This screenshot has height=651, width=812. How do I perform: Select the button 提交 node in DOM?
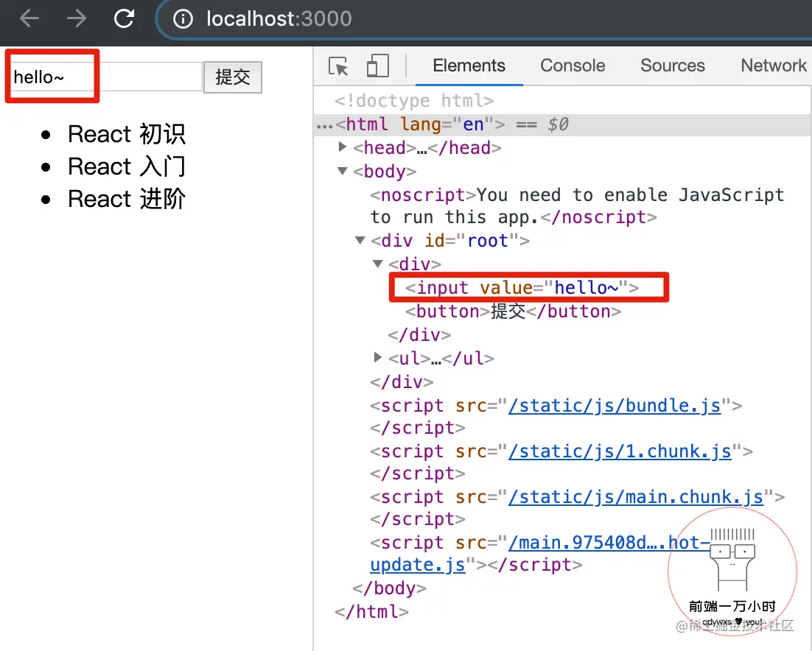click(x=513, y=312)
